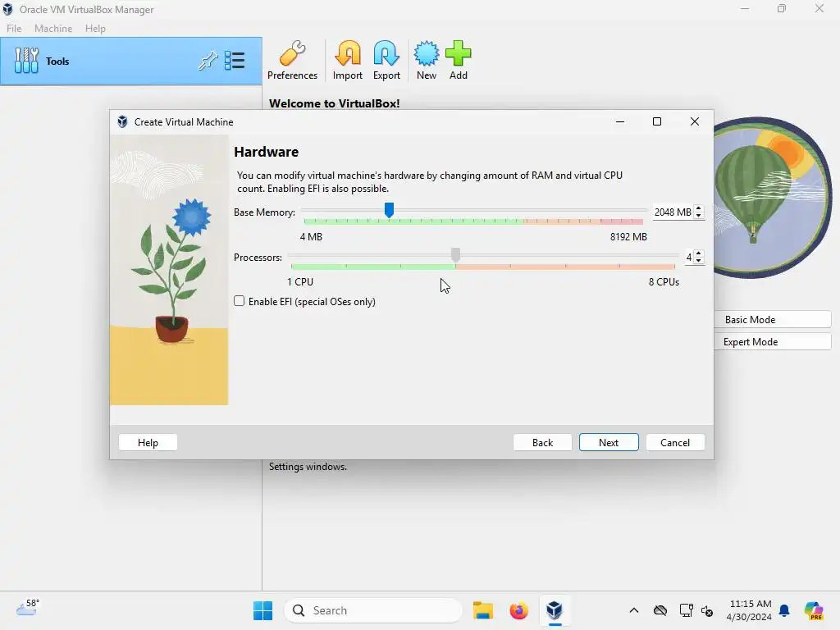Screen dimensions: 840x630
Task: Click the Export appliance icon
Action: (386, 60)
